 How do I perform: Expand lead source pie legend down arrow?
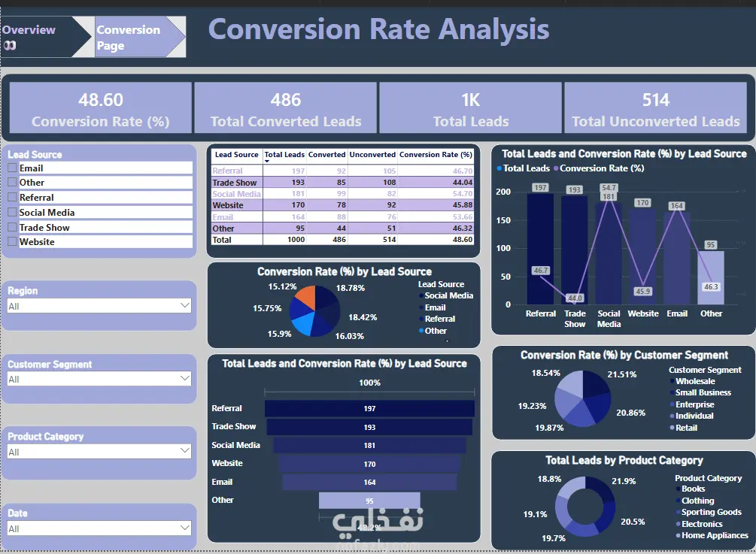(447, 341)
